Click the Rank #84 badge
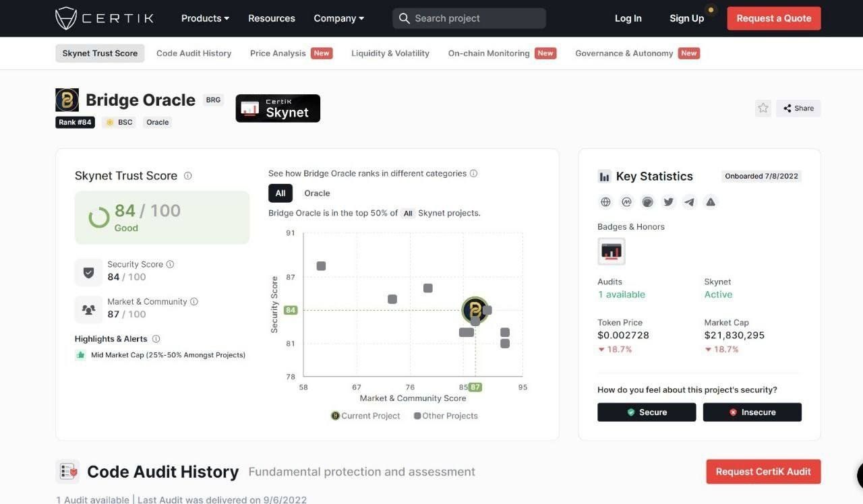Image resolution: width=863 pixels, height=504 pixels. [75, 122]
